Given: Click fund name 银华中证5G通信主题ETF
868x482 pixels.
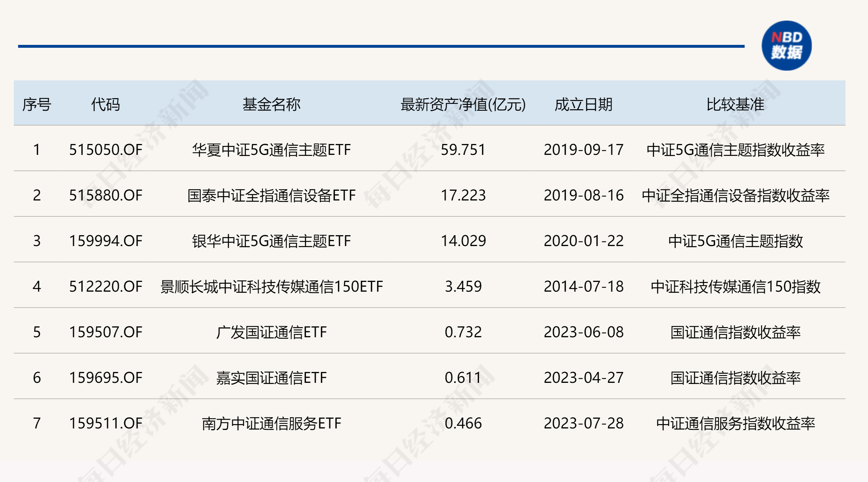Looking at the screenshot, I should (x=271, y=241).
